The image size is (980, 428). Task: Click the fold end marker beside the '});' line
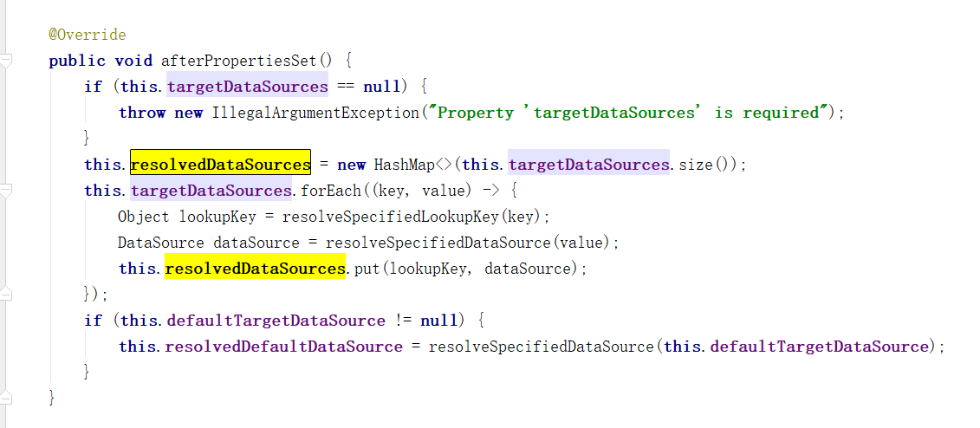[5, 294]
